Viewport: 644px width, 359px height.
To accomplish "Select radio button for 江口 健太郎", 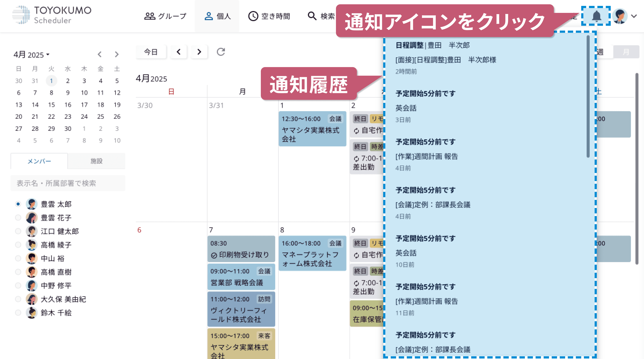I will tap(18, 231).
